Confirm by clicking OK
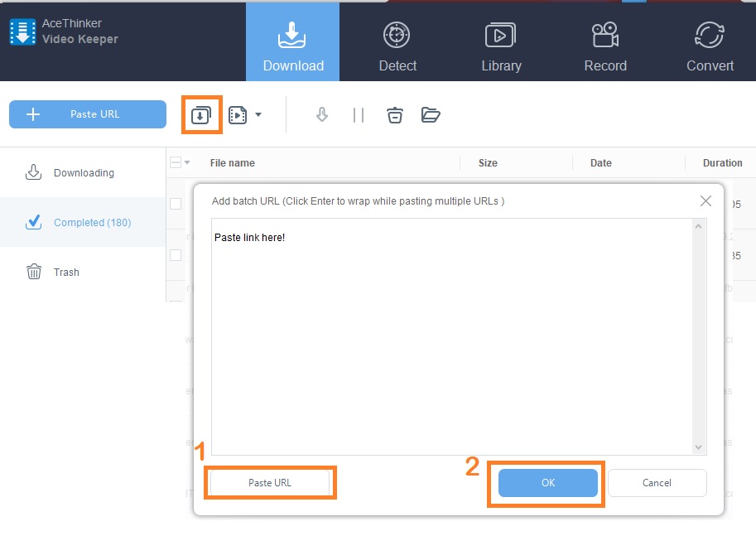 point(546,483)
